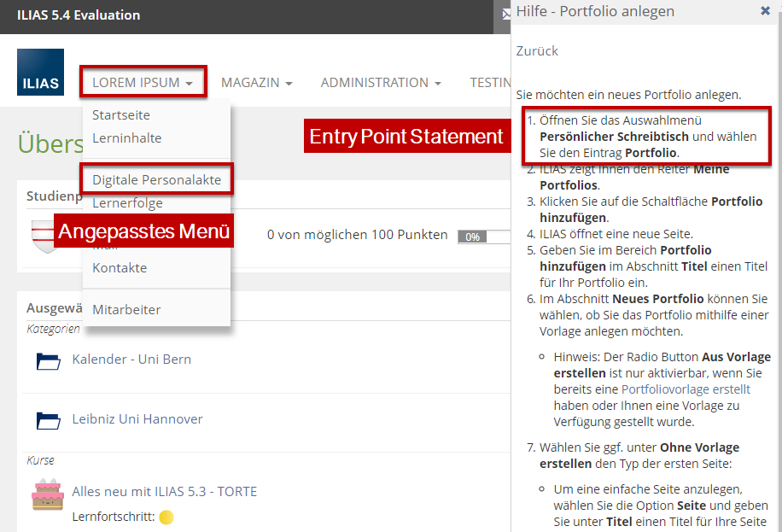The image size is (782, 532).
Task: Click the Hilfe - Portfolio anlegen panel title
Action: coord(595,11)
